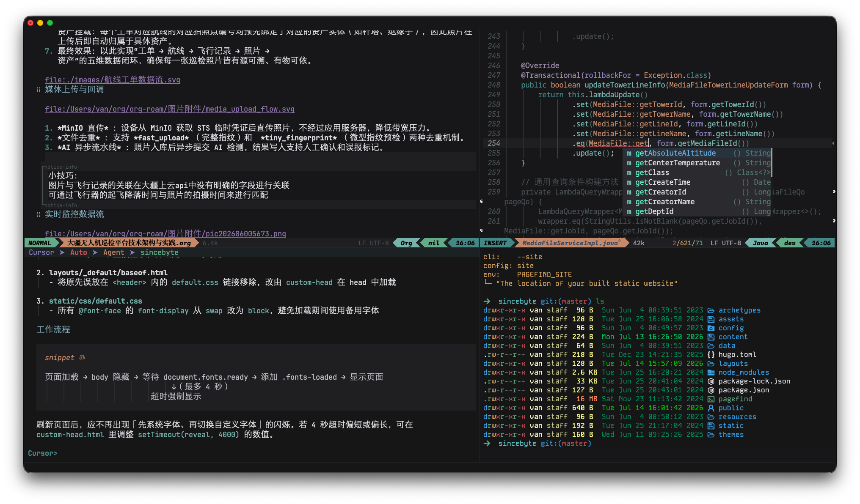Select getCenterTemperature completion candidate
The image size is (860, 504).
coord(698,163)
